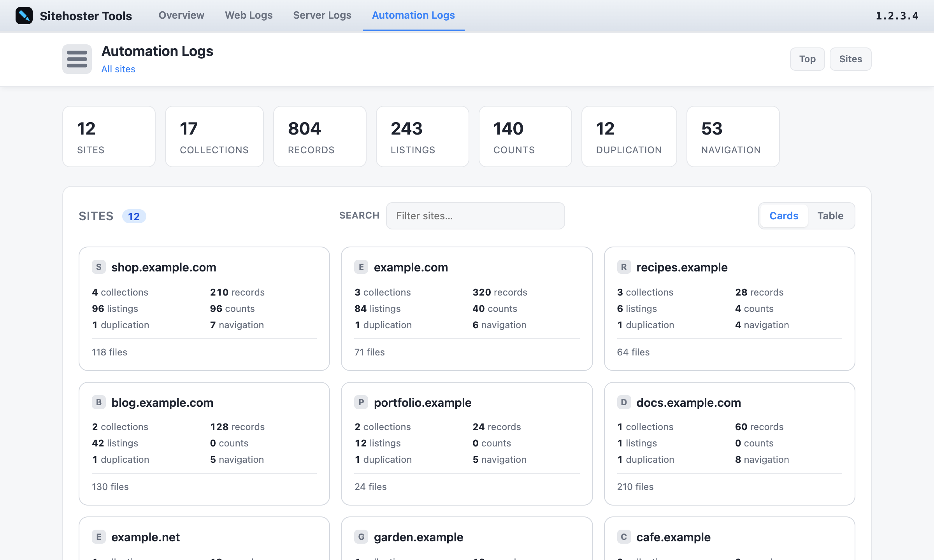Open the portfolio.example site card

(467, 444)
